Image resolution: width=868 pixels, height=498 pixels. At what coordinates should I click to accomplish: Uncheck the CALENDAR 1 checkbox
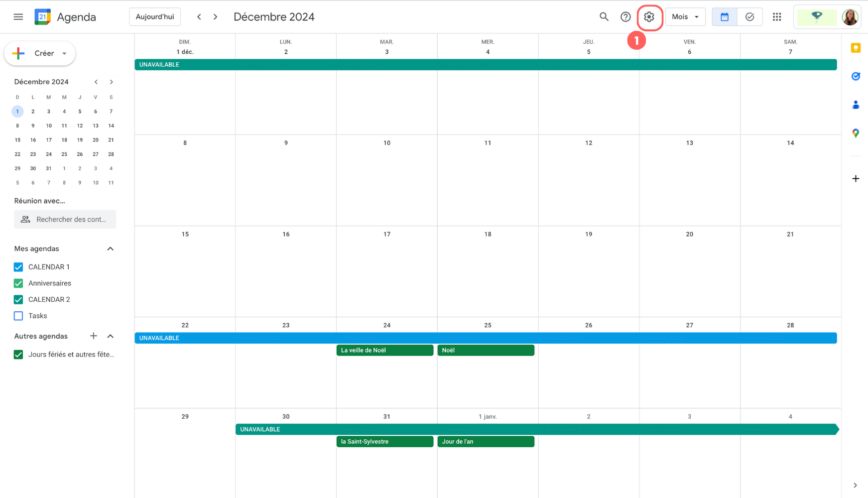click(x=18, y=267)
